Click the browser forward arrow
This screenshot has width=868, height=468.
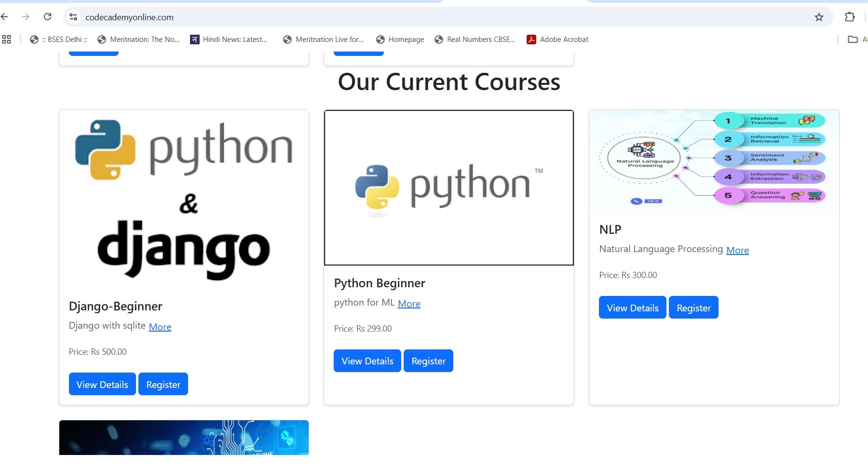pyautogui.click(x=26, y=16)
